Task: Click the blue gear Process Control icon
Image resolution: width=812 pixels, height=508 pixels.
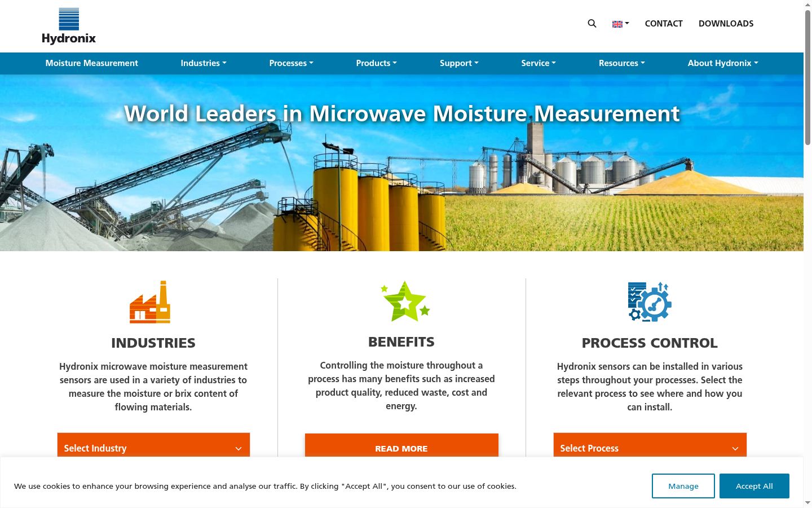Action: pos(650,302)
